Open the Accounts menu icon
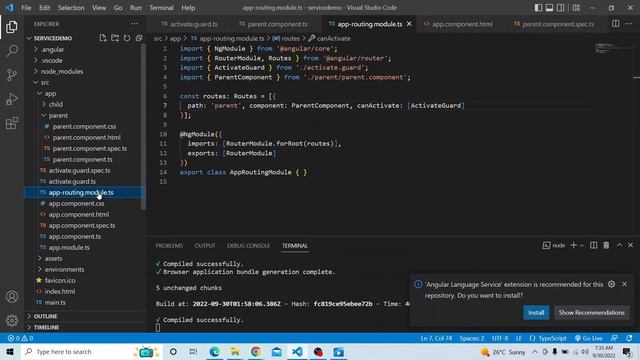Viewport: 640px width, 360px height. coord(12,297)
